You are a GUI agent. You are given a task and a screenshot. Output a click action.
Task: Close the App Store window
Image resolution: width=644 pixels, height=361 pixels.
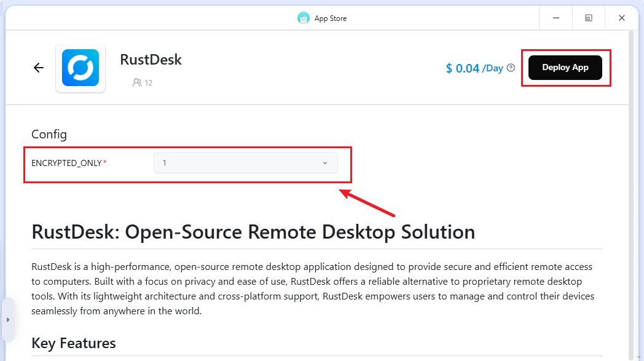(x=622, y=18)
